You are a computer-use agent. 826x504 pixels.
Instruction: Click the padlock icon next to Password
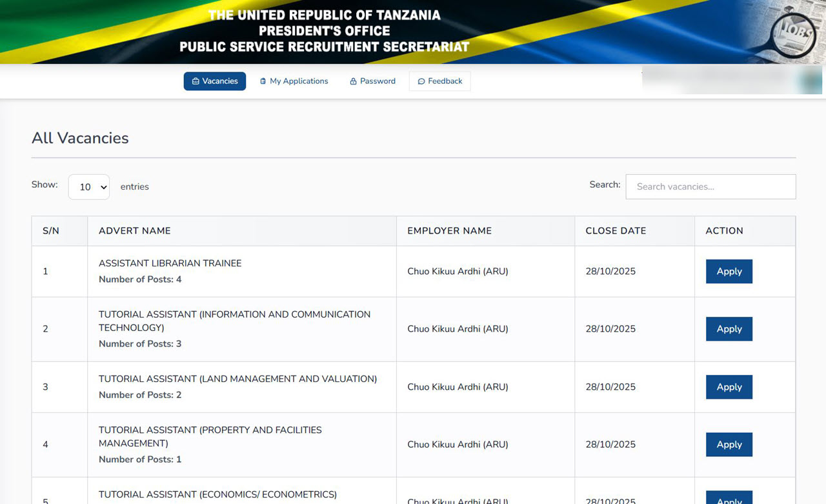pyautogui.click(x=353, y=81)
